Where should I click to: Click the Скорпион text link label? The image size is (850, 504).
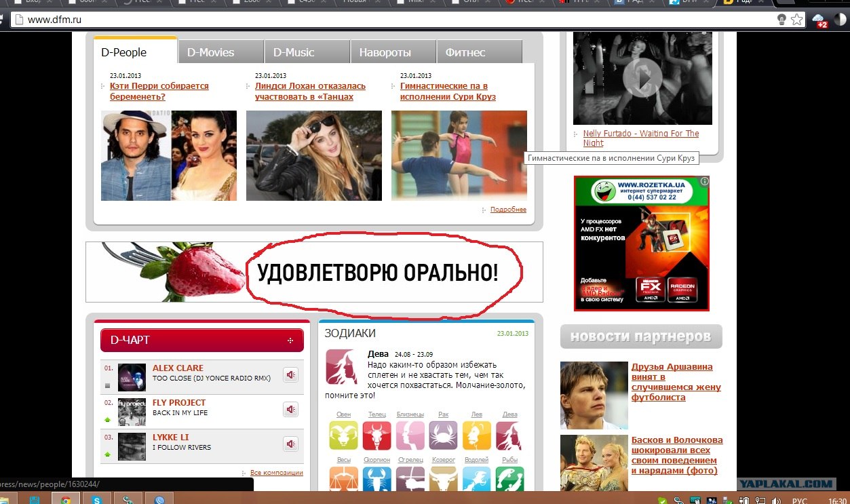[x=376, y=460]
